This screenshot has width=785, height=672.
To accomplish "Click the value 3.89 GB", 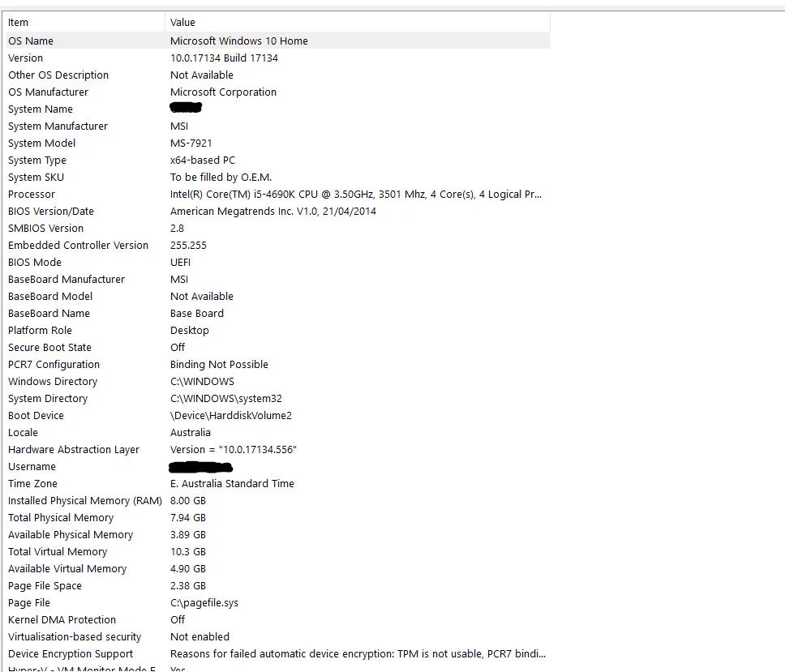I will pos(188,534).
